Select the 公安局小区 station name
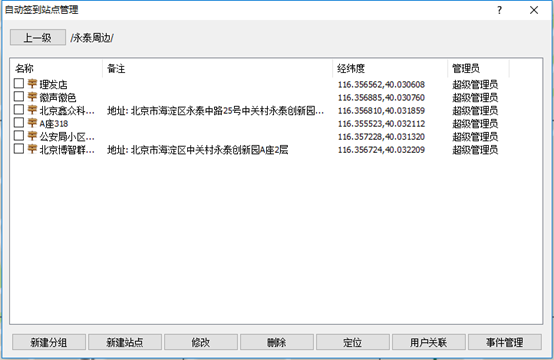The width and height of the screenshot is (554, 360). [67, 137]
